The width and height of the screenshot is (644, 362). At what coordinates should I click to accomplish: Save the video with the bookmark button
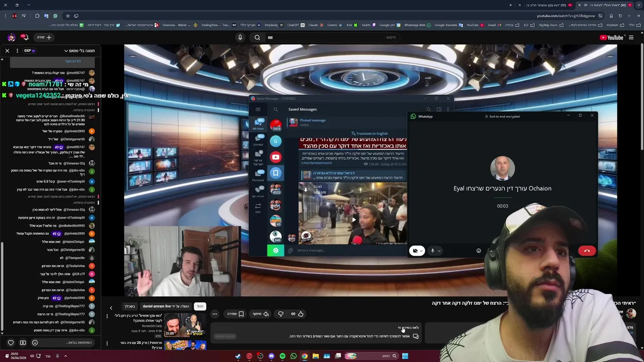(x=235, y=314)
